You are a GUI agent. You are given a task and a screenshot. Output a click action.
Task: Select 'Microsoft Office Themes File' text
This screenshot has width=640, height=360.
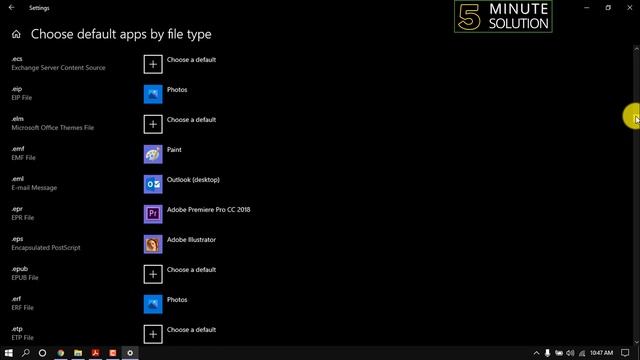coord(53,128)
